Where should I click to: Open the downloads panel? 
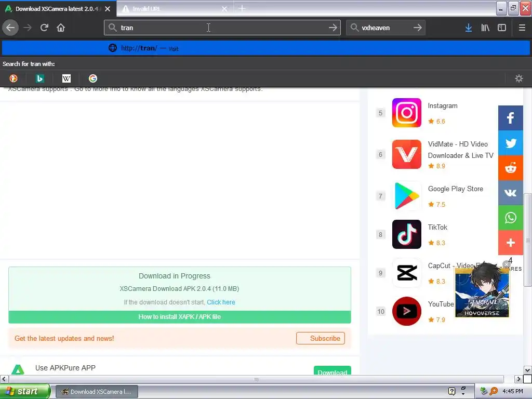[469, 28]
